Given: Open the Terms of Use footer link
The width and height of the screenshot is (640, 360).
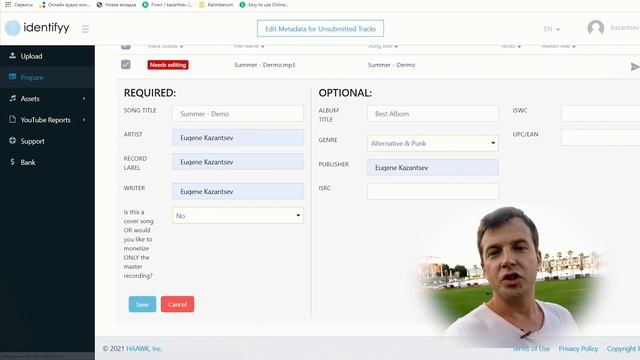Looking at the screenshot, I should click(531, 349).
